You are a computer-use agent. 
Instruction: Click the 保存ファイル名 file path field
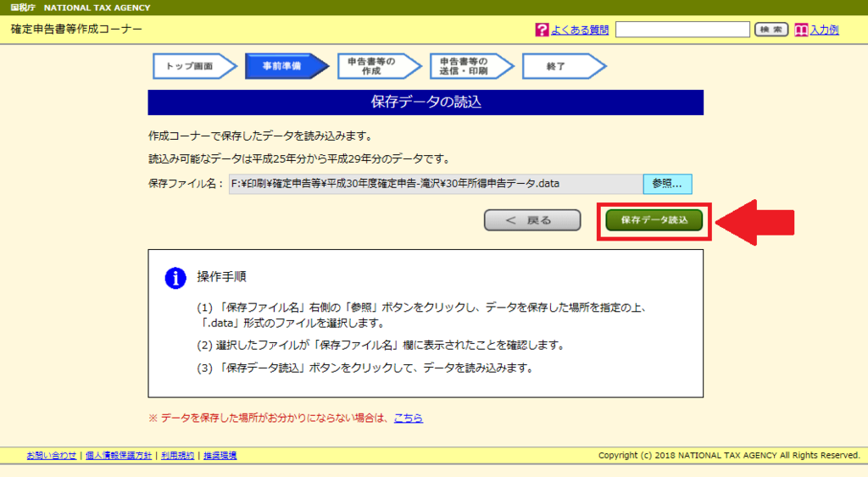[436, 184]
